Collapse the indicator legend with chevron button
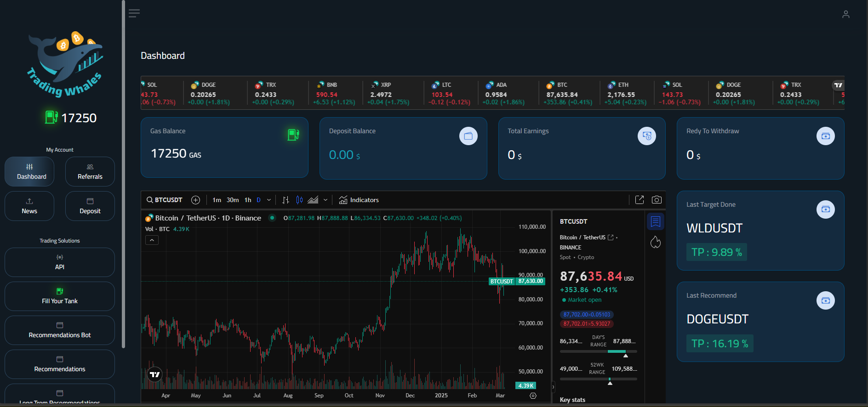868x407 pixels. coord(152,240)
